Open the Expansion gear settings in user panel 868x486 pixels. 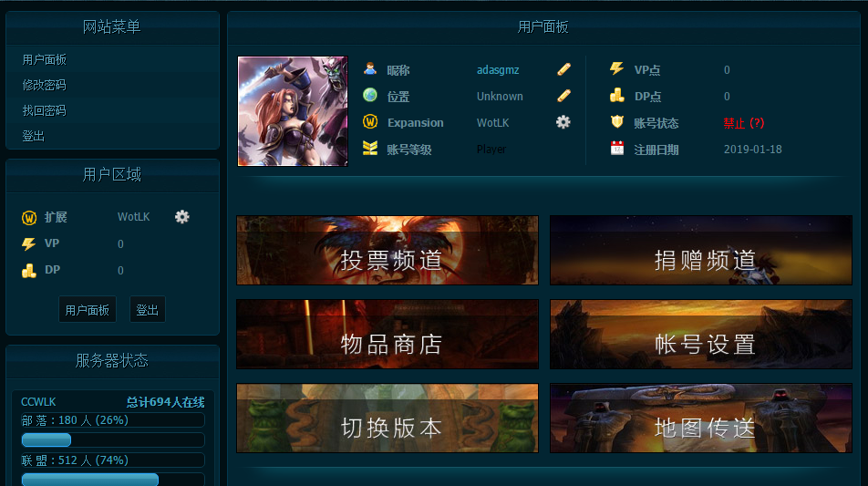[x=563, y=122]
